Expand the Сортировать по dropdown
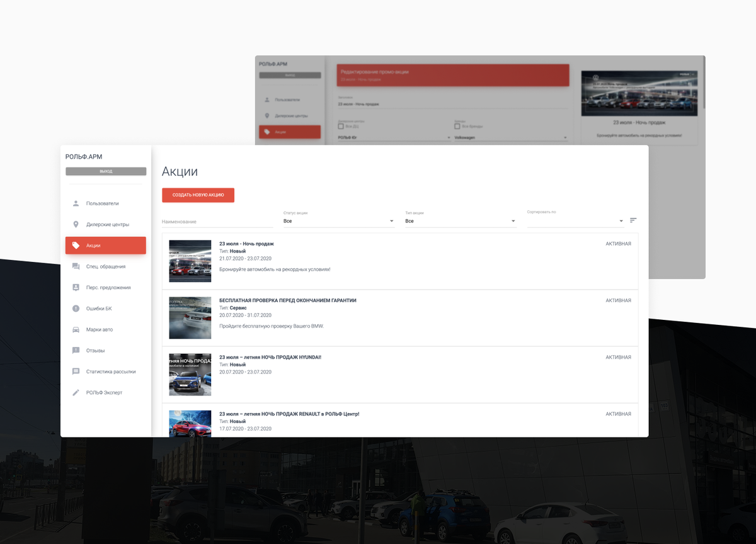Screen dimensions: 756x544 (x=576, y=221)
